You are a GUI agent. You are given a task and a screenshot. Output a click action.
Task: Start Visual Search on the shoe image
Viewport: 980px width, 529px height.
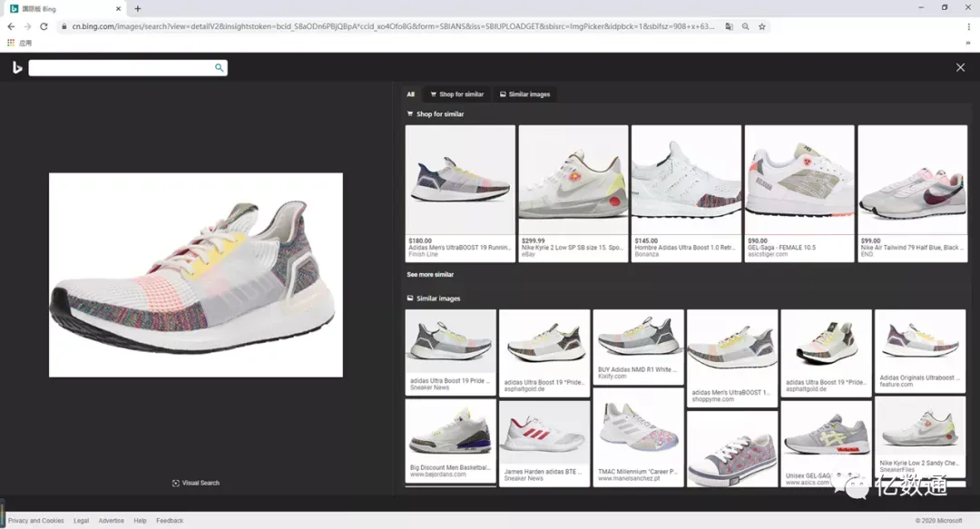point(196,483)
